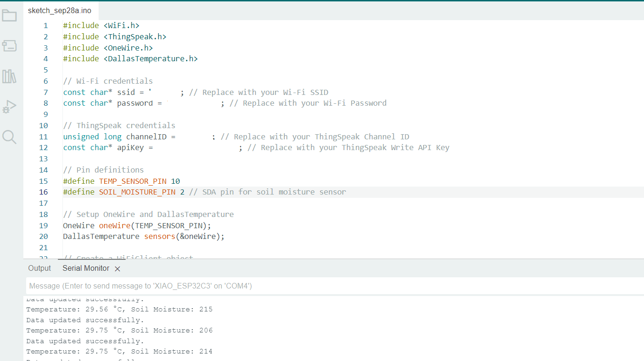This screenshot has width=644, height=361.
Task: Click '// Setup OneWire and DallasTemperature' comment
Action: point(149,215)
